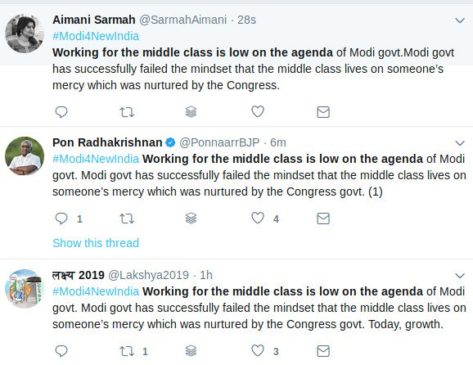Like Pon Radhakrishnan's tweet

tap(258, 218)
